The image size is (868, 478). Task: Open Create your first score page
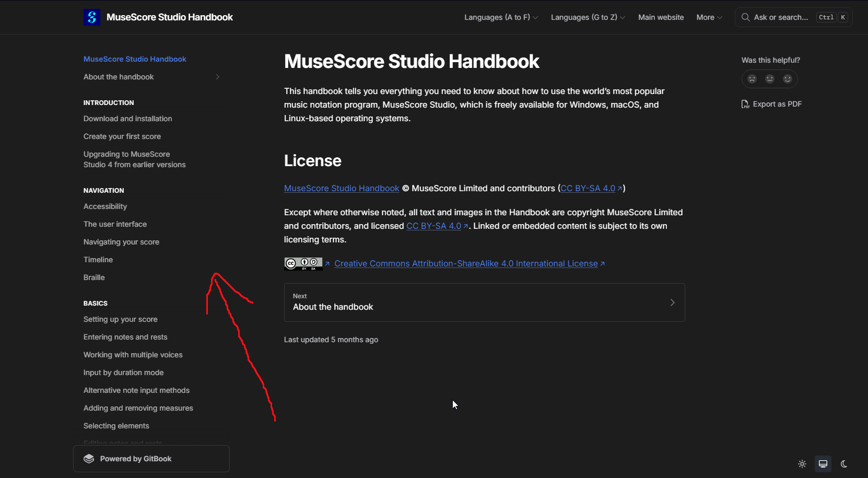pyautogui.click(x=122, y=136)
